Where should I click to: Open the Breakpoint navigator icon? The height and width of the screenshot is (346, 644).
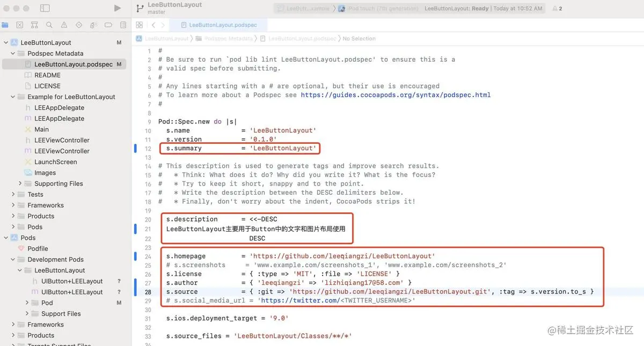coord(108,25)
